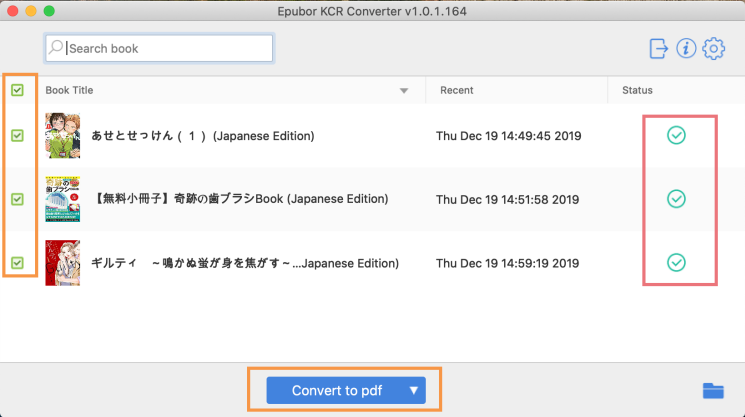
Task: Select title あせとせっけん（１）(Japanese Edition)
Action: click(x=203, y=136)
